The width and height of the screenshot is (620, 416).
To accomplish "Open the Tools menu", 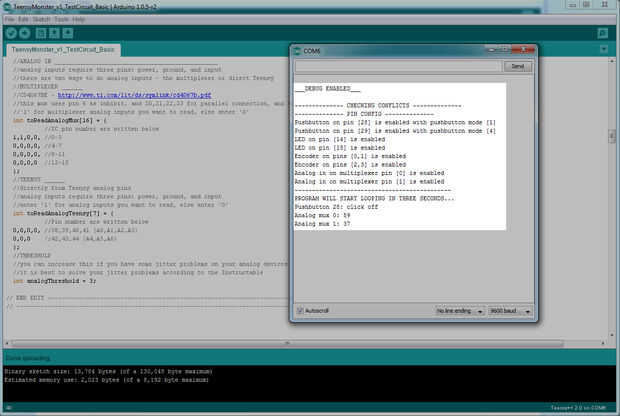I will coord(61,19).
